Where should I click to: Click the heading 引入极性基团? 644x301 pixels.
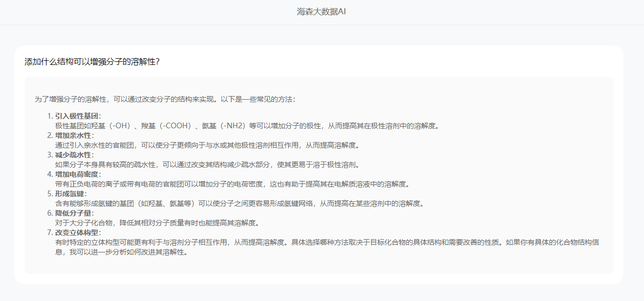click(x=78, y=116)
